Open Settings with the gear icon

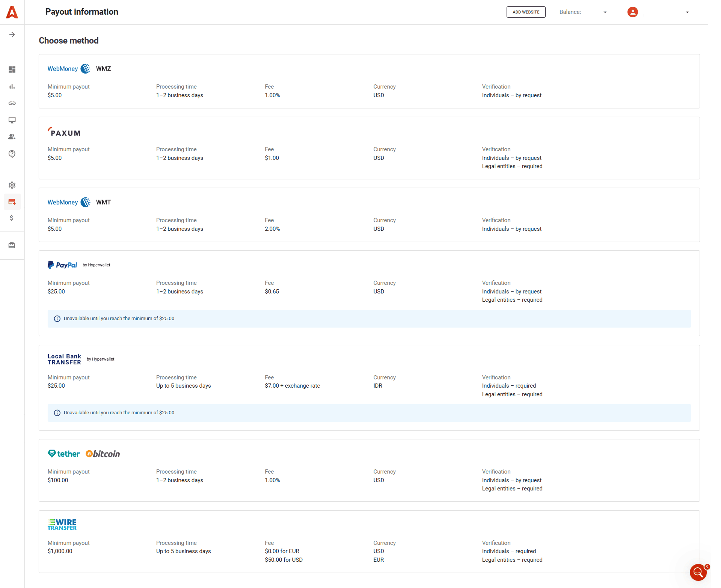[12, 185]
